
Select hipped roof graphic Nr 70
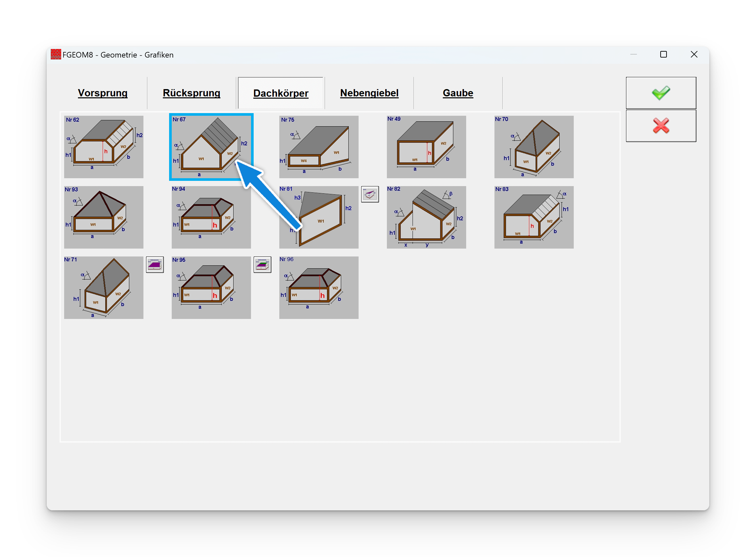(x=534, y=147)
